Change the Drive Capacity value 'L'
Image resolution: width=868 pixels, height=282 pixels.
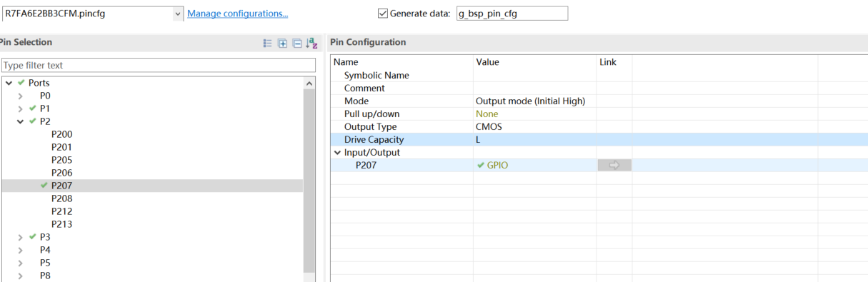click(478, 139)
